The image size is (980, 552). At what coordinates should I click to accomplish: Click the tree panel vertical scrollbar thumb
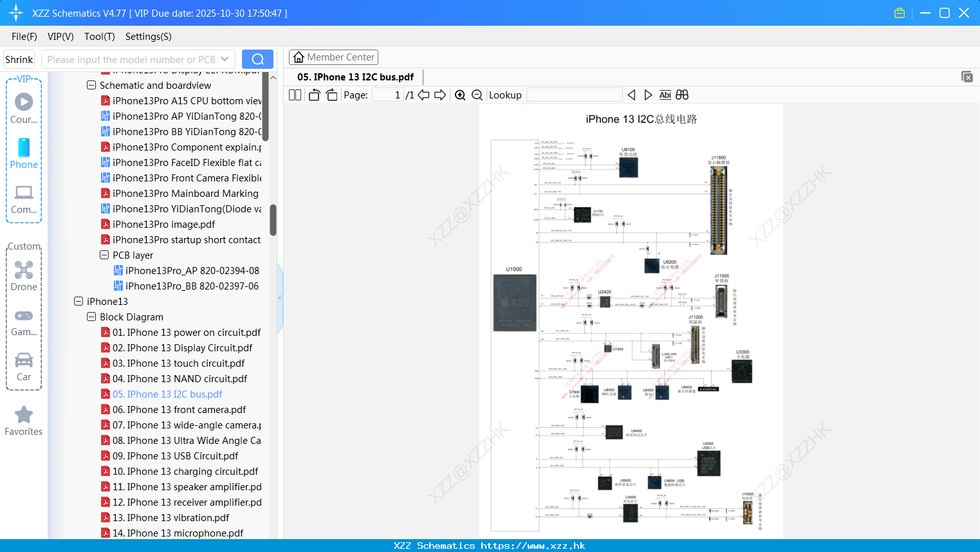273,220
